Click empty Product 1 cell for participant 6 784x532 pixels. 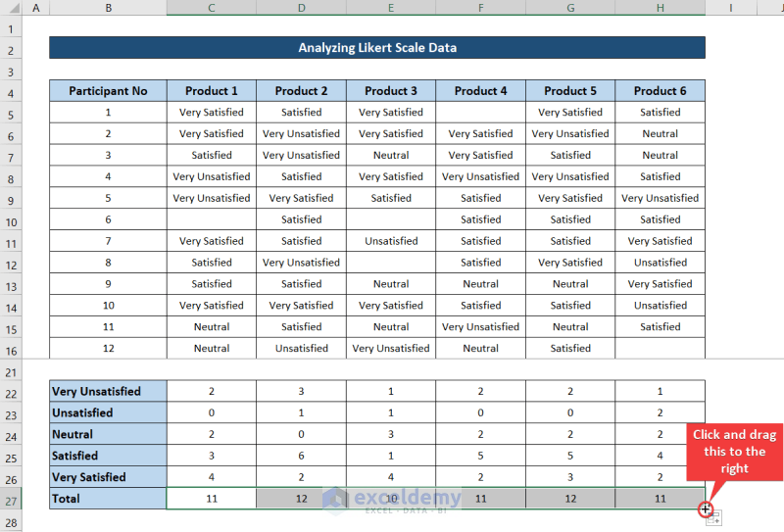212,219
